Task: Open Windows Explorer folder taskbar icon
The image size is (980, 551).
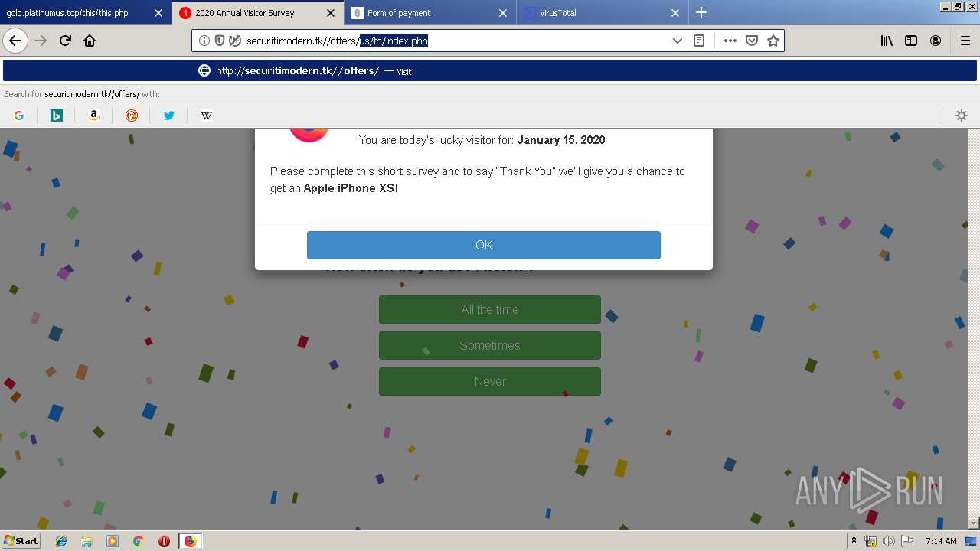Action: [87, 541]
